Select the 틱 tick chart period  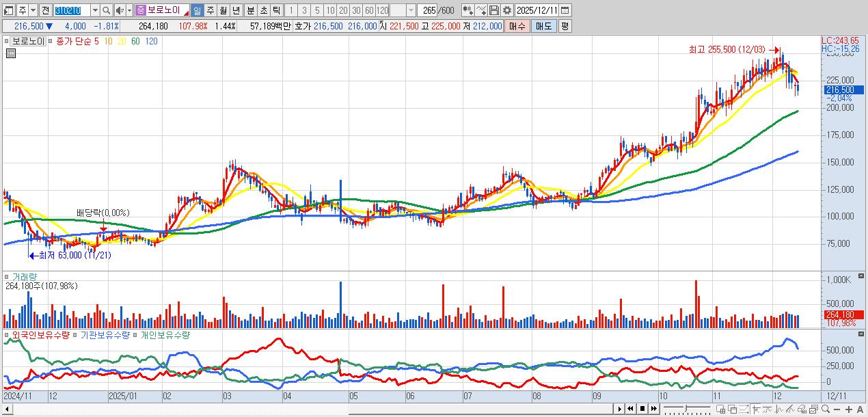[276, 10]
